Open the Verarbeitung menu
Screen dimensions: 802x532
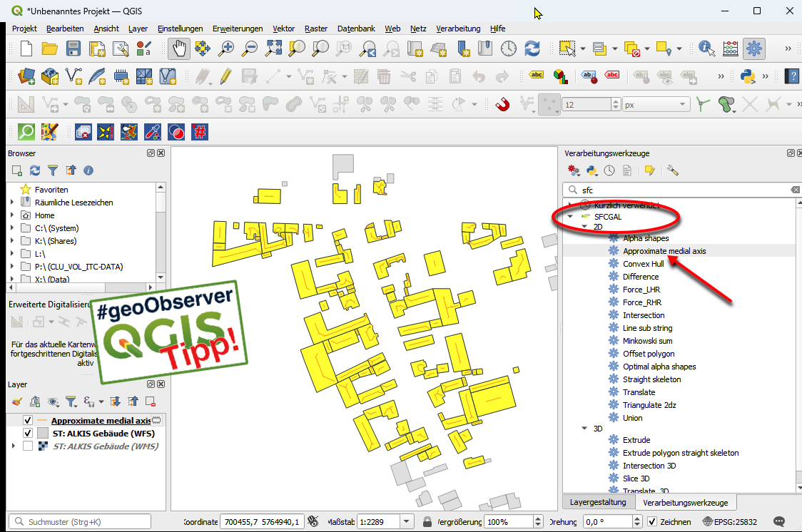(458, 29)
